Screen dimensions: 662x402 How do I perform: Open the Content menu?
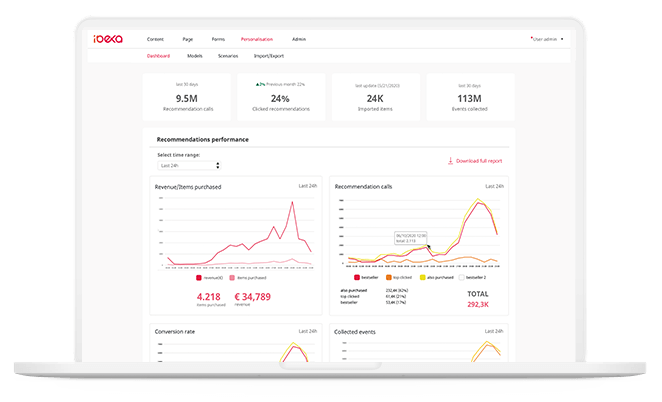point(155,39)
